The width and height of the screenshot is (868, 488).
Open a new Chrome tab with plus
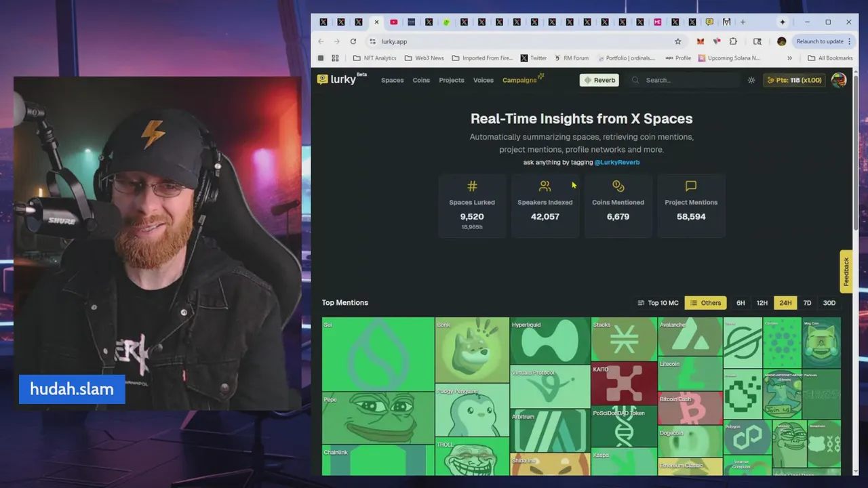click(743, 22)
